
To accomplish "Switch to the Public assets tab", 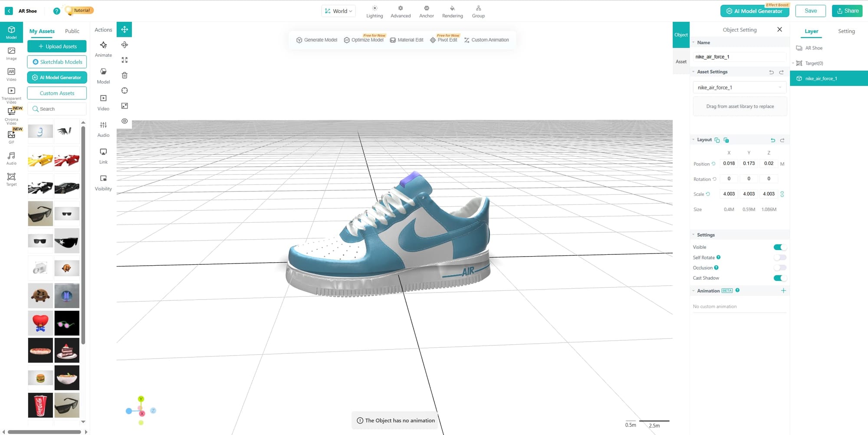I will point(72,31).
